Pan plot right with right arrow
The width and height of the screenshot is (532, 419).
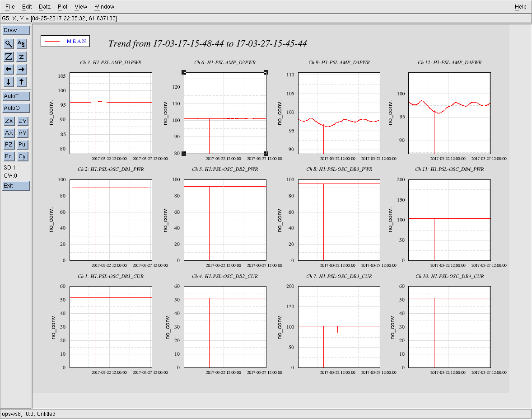pos(21,69)
